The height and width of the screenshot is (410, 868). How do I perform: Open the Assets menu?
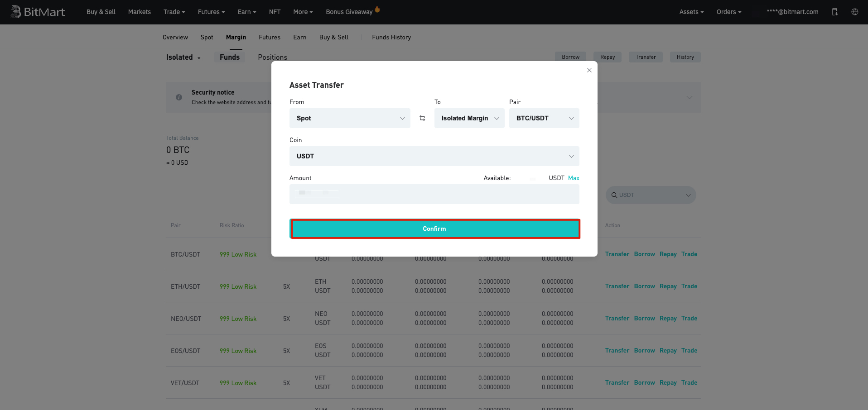(x=691, y=12)
